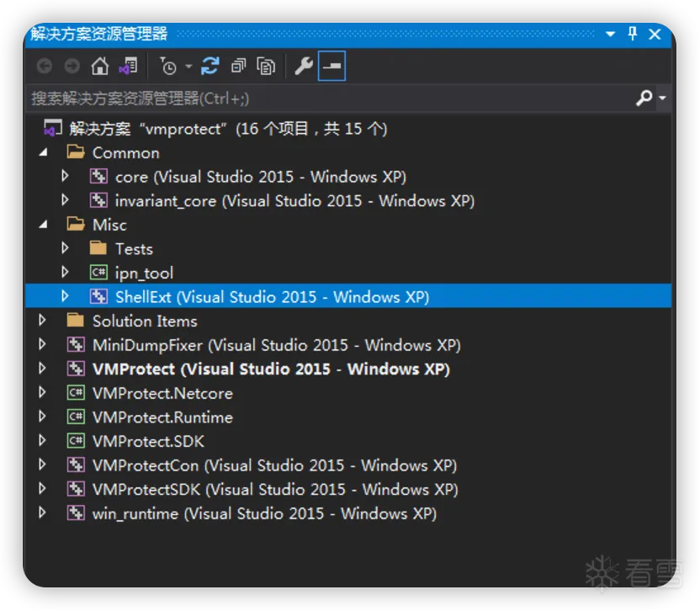Click the magnifier search icon
The width and height of the screenshot is (700, 611).
644,98
